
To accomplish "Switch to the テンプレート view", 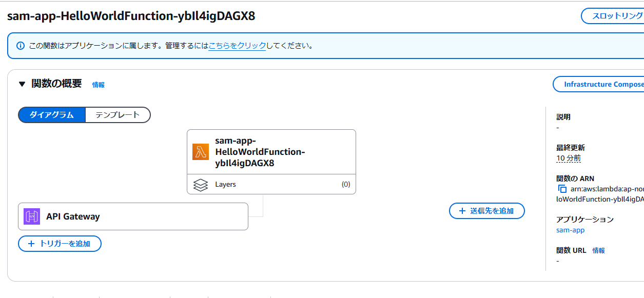I will coord(118,115).
